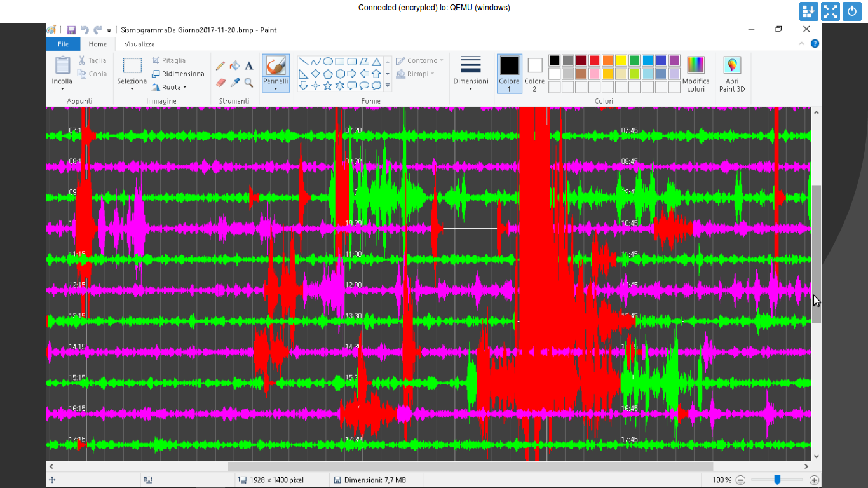This screenshot has width=868, height=488.
Task: Pick the yellow color swatch
Action: (621, 60)
